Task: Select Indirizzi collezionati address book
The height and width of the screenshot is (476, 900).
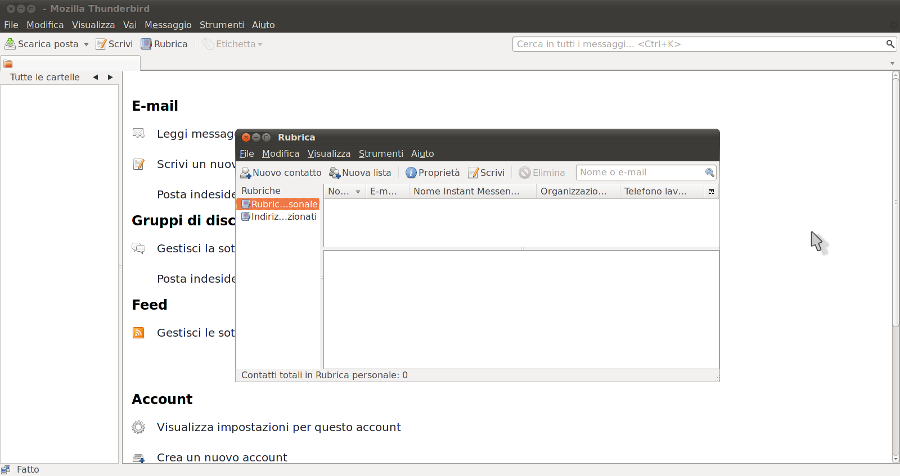Action: click(x=278, y=216)
